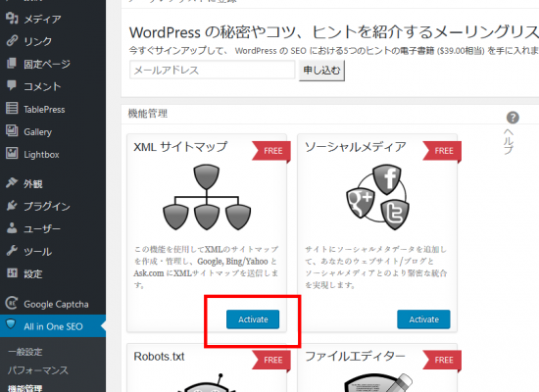Click the Media (メディア) sidebar icon
Viewport: 539px width, 392px height.
point(12,18)
